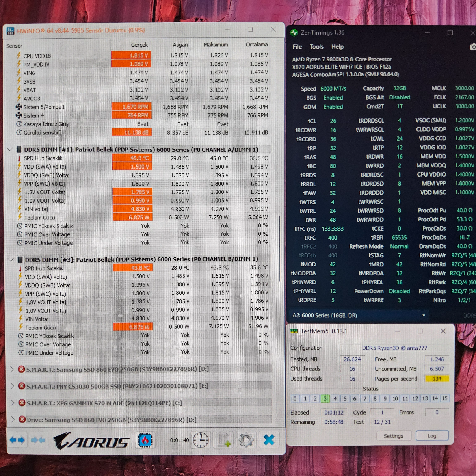This screenshot has height=476, width=476.
Task: Click the clock icon beside Kasaya İzinsiz Giriş
Action: (19, 124)
